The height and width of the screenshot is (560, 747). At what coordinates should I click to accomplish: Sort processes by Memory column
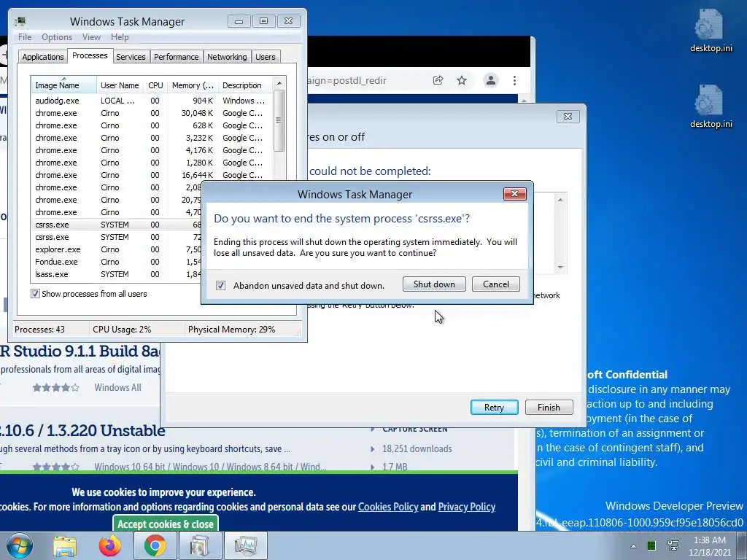pyautogui.click(x=193, y=85)
